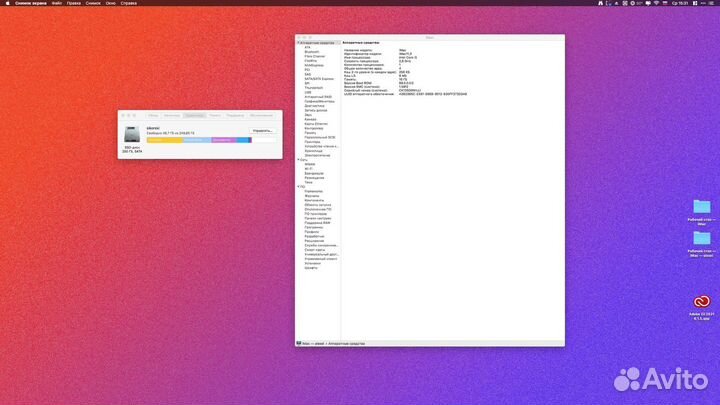
Task: Open the Справка menu
Action: click(x=129, y=3)
